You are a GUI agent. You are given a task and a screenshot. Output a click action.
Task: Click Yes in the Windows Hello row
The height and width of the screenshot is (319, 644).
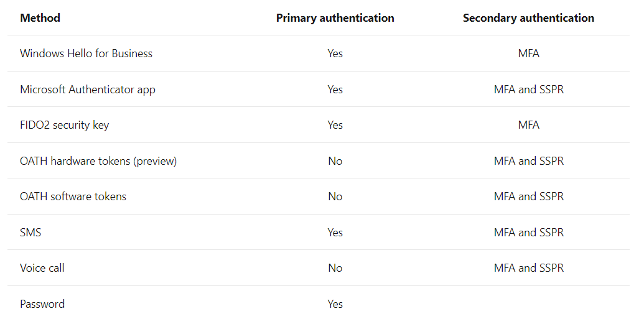click(335, 53)
